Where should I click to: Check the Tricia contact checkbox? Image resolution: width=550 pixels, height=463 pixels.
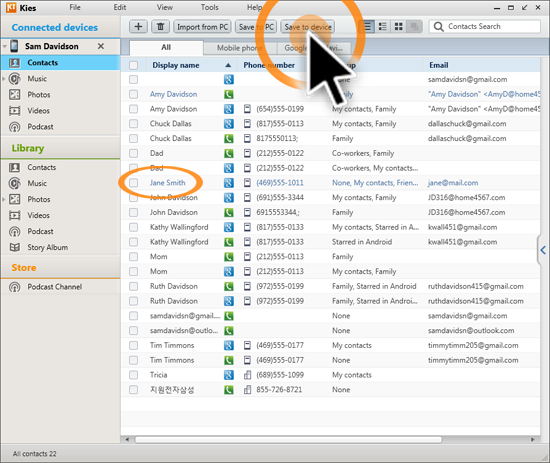click(133, 375)
